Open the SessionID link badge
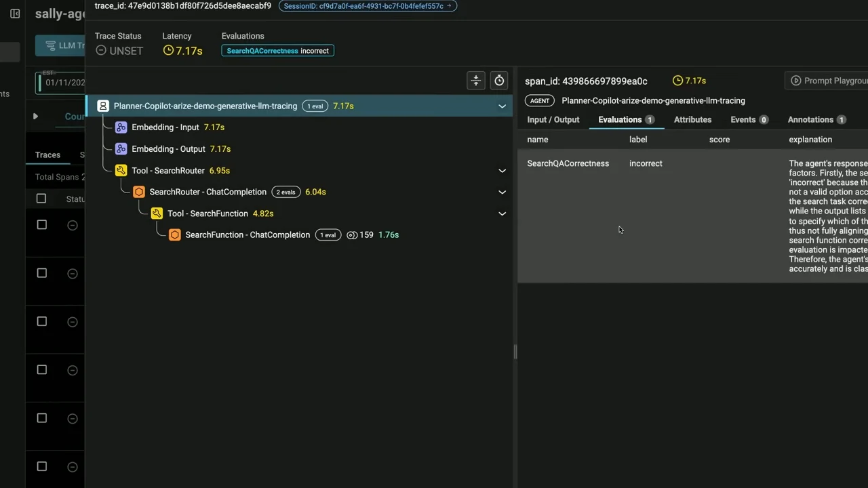868x488 pixels. point(368,6)
